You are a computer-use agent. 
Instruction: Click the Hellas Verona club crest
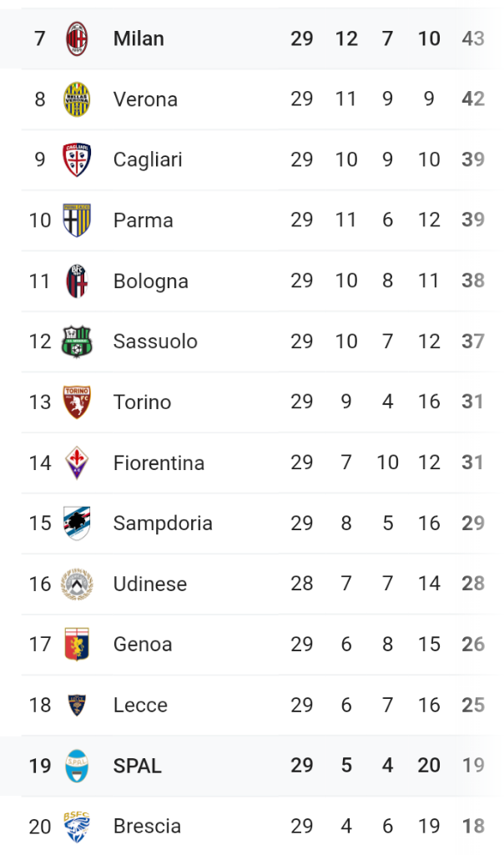pos(77,99)
